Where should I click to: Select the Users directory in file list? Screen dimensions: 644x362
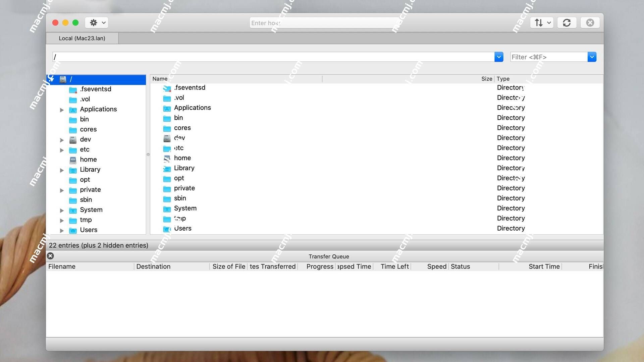(183, 228)
